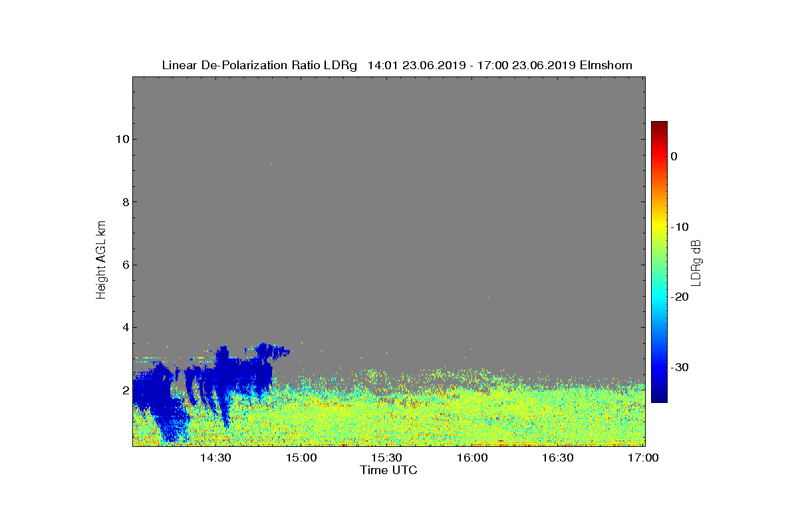Screen dimensions: 798x532
Task: Click the dark red top of the colorbar
Action: coord(659,126)
